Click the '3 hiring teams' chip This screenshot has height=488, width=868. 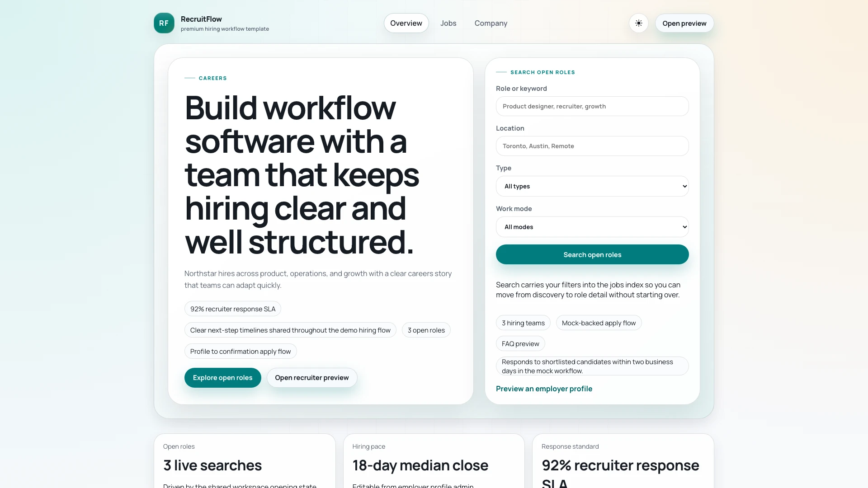(x=523, y=323)
